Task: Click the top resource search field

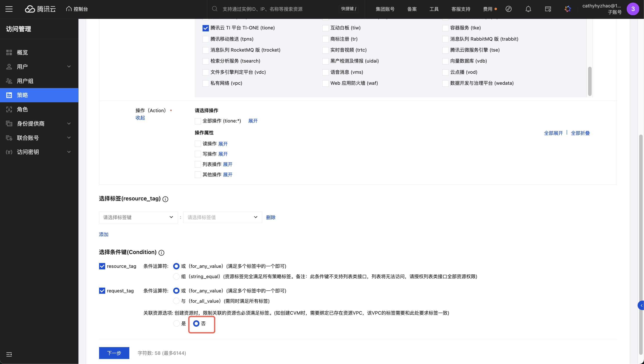Action: click(x=263, y=9)
